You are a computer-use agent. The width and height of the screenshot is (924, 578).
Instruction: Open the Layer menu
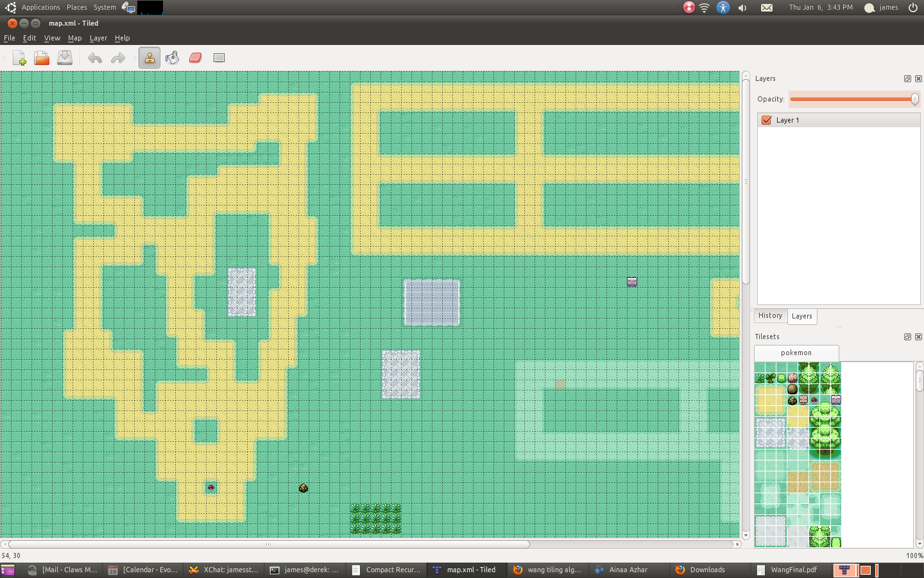pos(98,38)
